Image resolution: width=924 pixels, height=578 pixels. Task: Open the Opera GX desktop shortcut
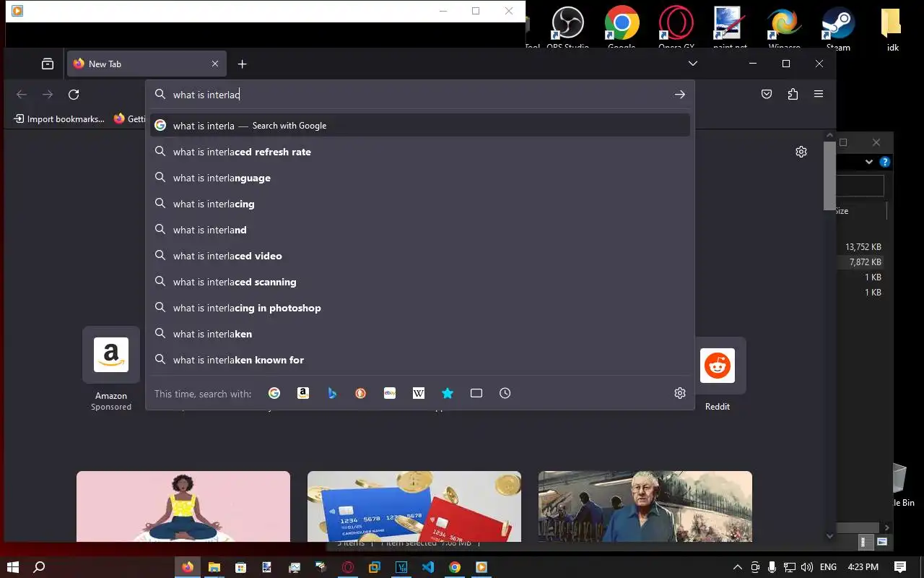(676, 29)
